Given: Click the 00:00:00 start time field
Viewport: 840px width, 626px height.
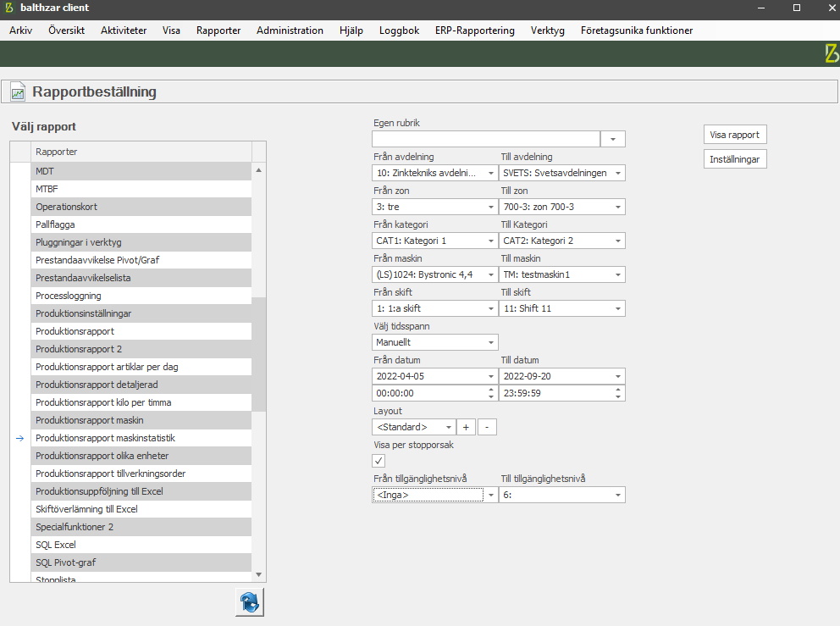Looking at the screenshot, I should [428, 393].
